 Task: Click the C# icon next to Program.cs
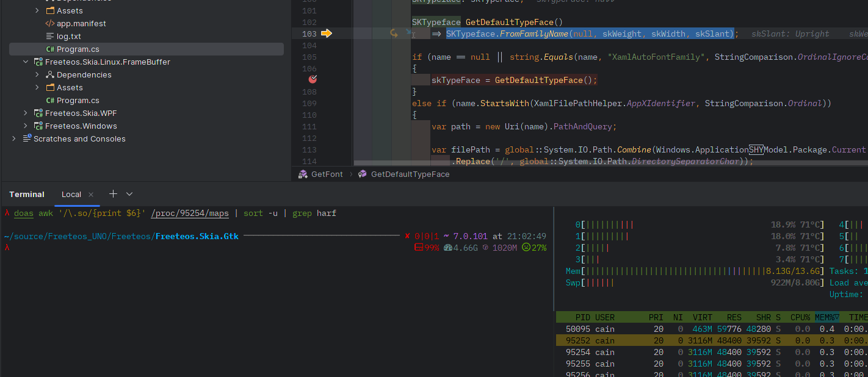tap(49, 49)
